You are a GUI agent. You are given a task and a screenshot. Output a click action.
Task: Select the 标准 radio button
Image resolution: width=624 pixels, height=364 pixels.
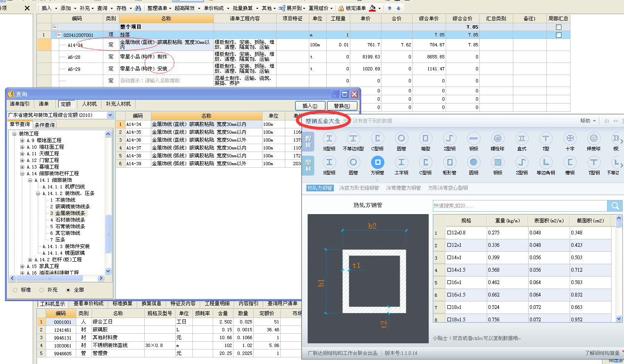click(x=15, y=290)
